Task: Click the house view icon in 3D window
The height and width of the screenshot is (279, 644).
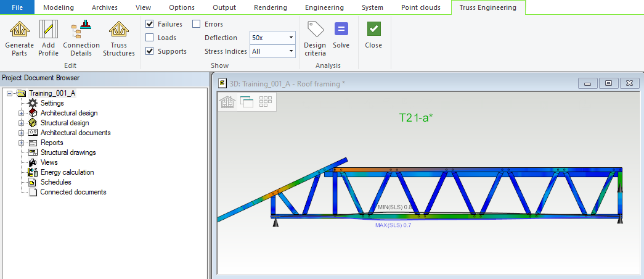Action: pyautogui.click(x=228, y=102)
